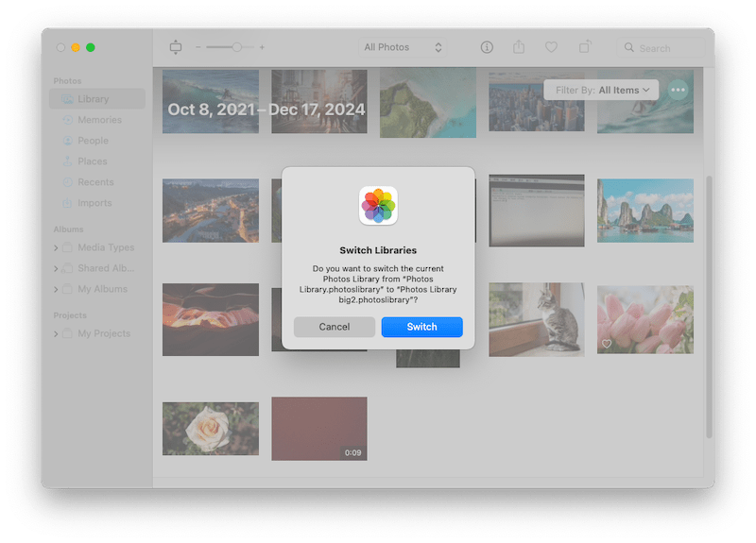The image size is (756, 543).
Task: Open the All Photos view dropdown
Action: click(404, 47)
